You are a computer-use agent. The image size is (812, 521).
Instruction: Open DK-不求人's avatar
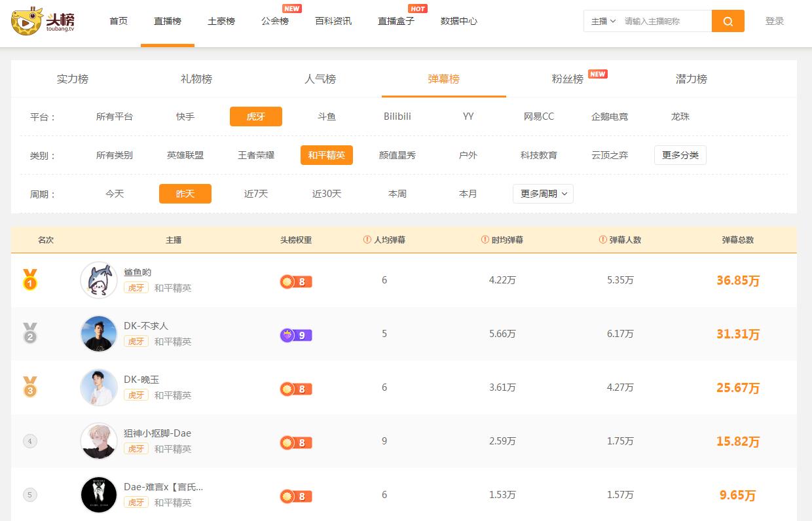(99, 334)
